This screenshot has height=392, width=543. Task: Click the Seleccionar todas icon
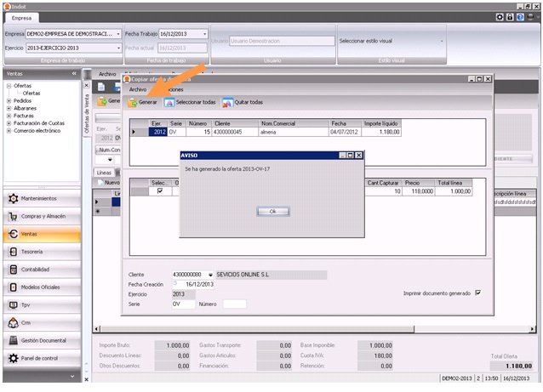[x=169, y=102]
